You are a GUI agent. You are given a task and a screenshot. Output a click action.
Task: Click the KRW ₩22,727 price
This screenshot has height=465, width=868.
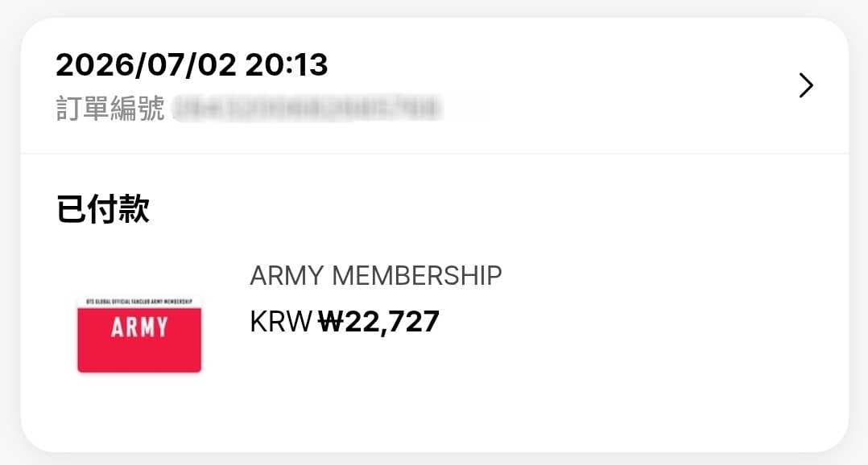(x=345, y=321)
